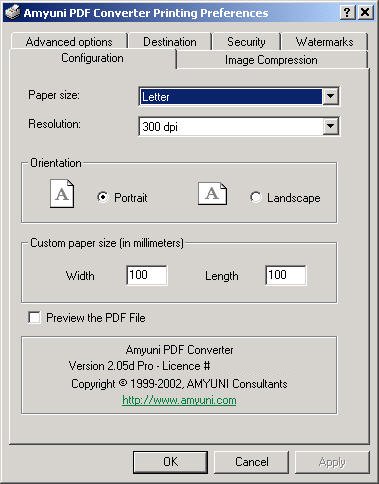Click the question mark help button
379x484 pixels.
(347, 13)
